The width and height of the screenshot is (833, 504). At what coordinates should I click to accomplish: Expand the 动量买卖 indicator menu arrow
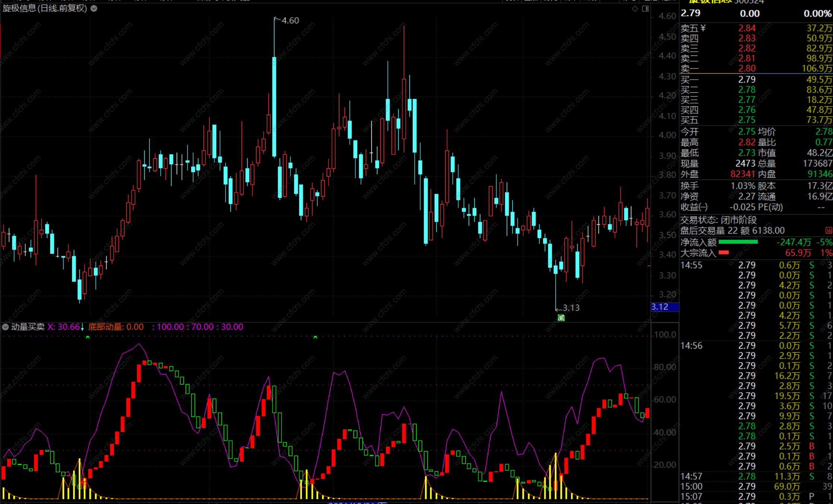point(5,327)
